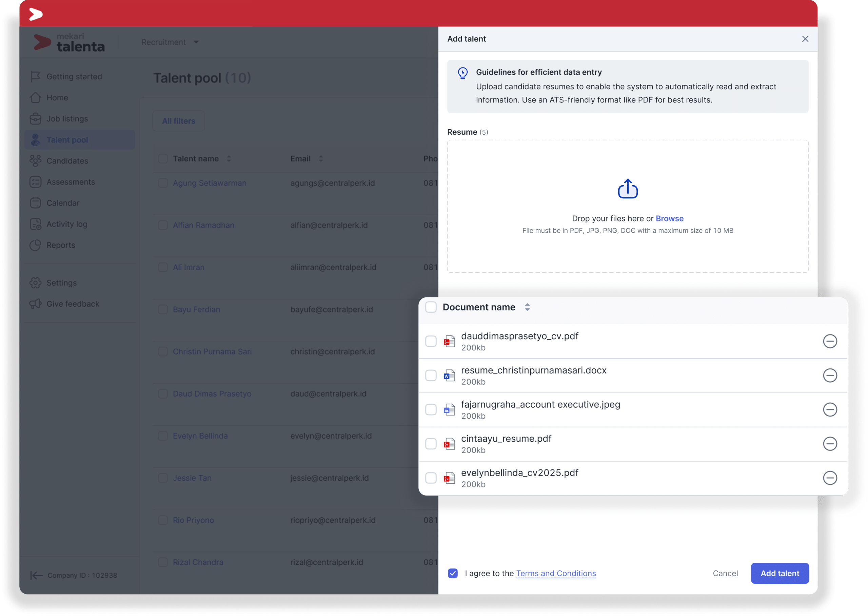
Task: Close the Add talent panel
Action: pyautogui.click(x=805, y=39)
